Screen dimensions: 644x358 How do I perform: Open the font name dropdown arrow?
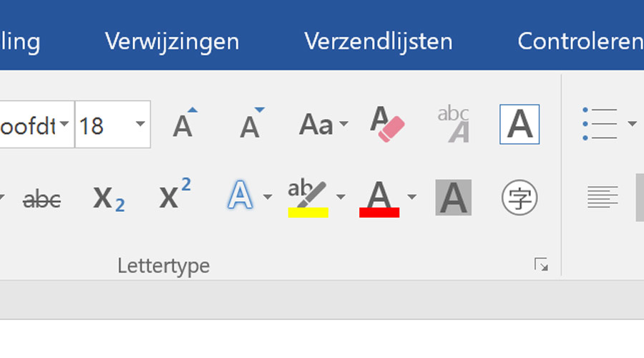tap(64, 124)
